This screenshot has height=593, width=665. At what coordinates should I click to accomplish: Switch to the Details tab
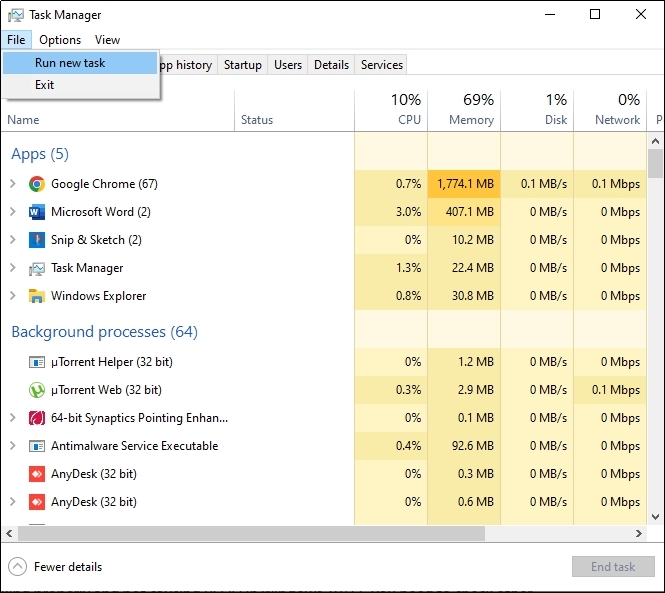[331, 65]
